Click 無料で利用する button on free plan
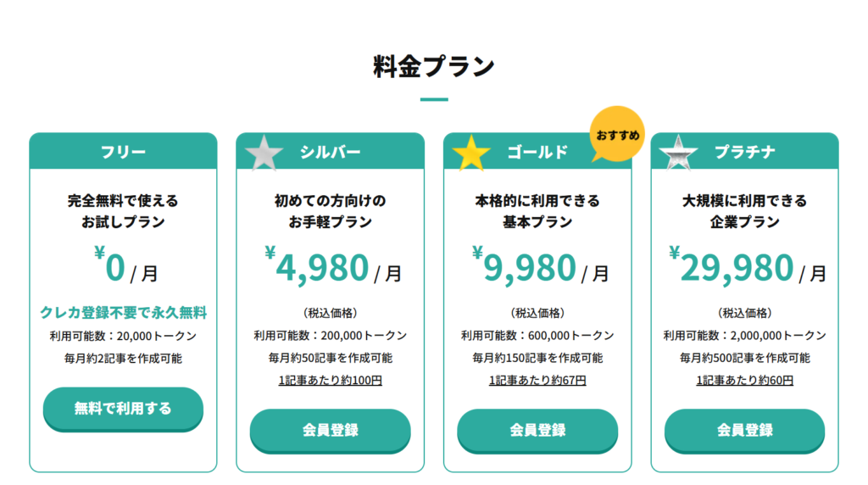The width and height of the screenshot is (868, 485). (x=123, y=409)
